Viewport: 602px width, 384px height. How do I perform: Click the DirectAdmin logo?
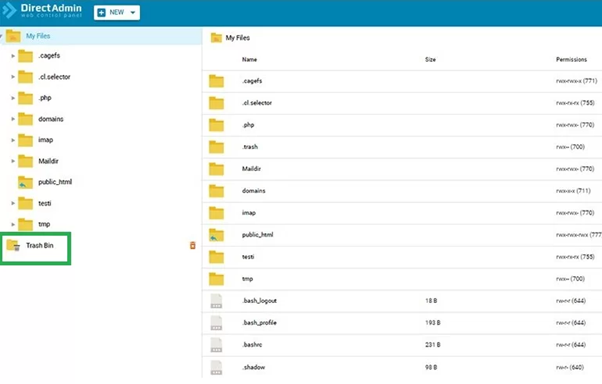point(42,10)
